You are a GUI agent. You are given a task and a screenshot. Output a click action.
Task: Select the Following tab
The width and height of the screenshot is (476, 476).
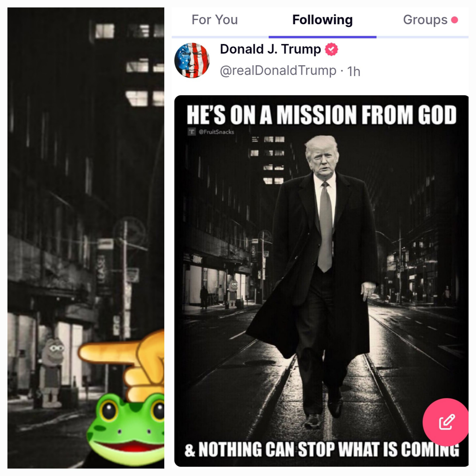(322, 20)
